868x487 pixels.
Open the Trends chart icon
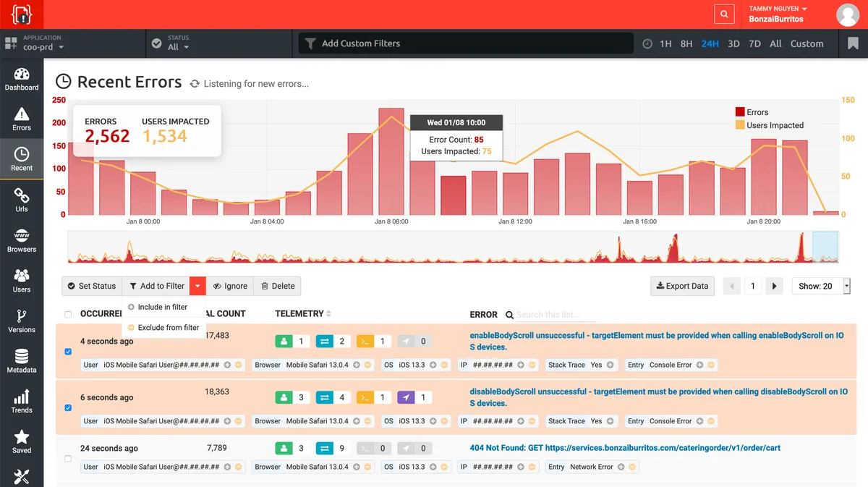click(22, 402)
